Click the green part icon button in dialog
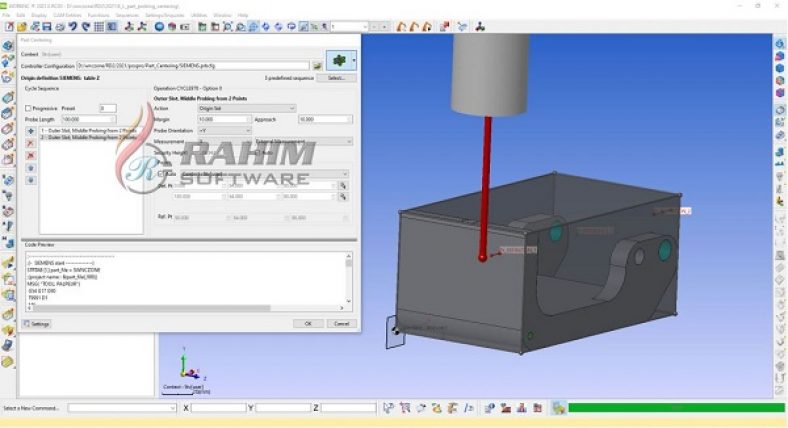The width and height of the screenshot is (788, 428). point(340,62)
